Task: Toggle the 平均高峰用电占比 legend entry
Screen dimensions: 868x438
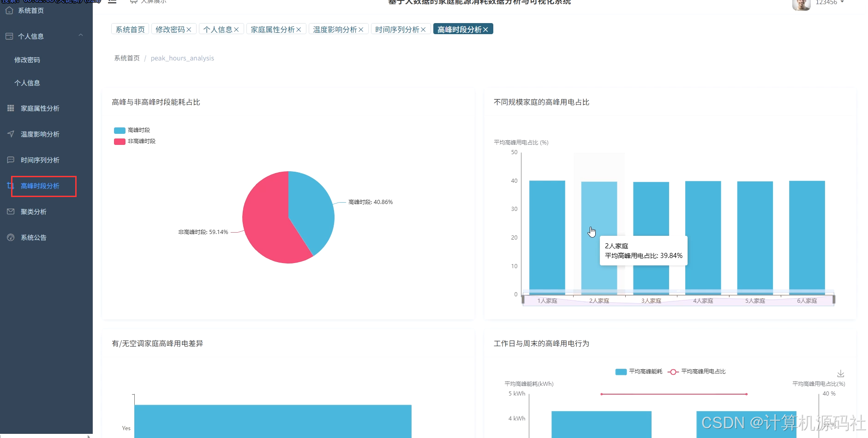Action: click(697, 372)
